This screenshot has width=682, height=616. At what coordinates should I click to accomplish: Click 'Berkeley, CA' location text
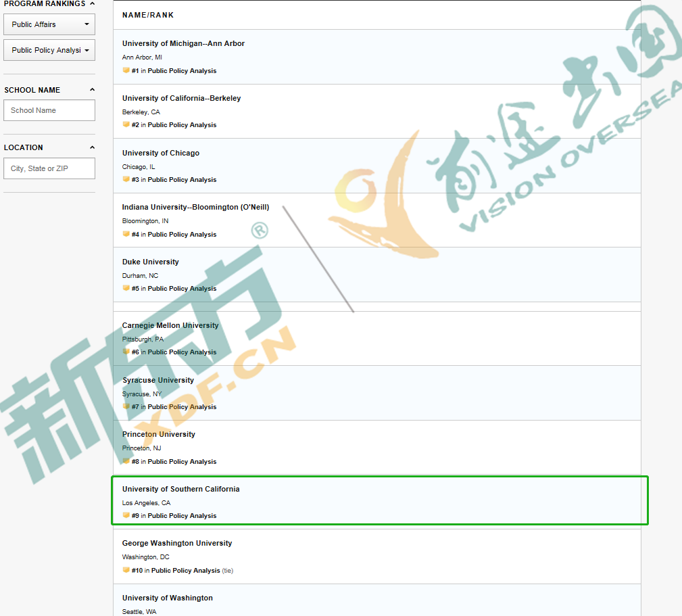point(141,112)
